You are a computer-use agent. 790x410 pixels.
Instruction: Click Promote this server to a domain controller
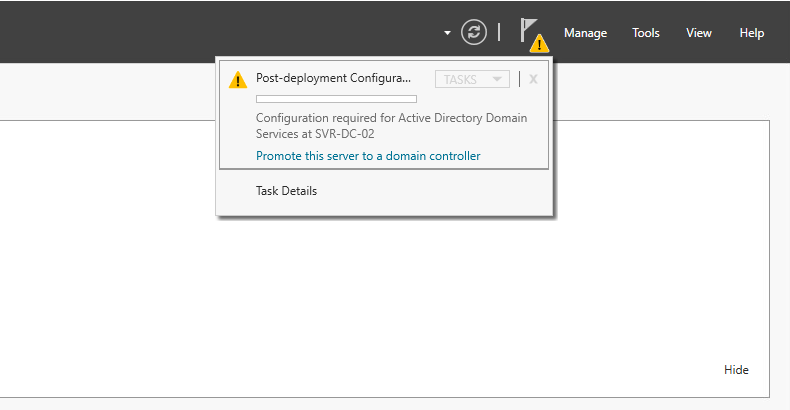[368, 156]
